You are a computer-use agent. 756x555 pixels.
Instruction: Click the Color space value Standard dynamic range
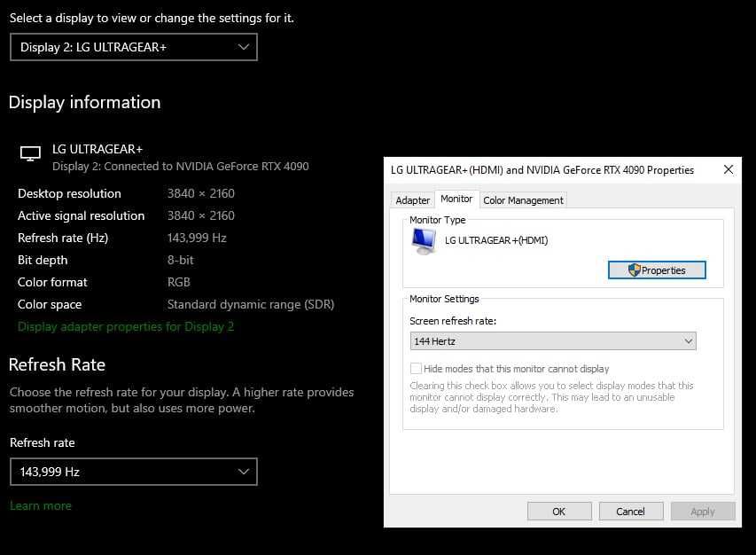(251, 304)
